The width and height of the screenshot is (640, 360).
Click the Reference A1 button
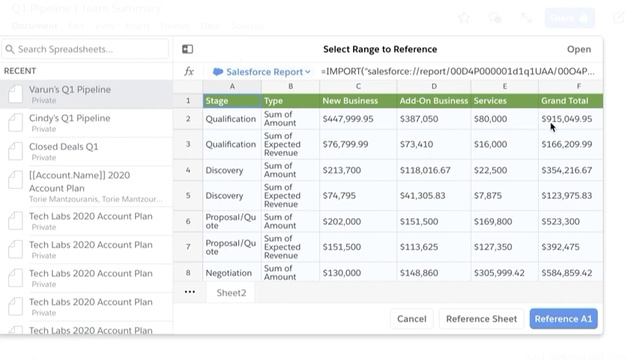tap(563, 319)
